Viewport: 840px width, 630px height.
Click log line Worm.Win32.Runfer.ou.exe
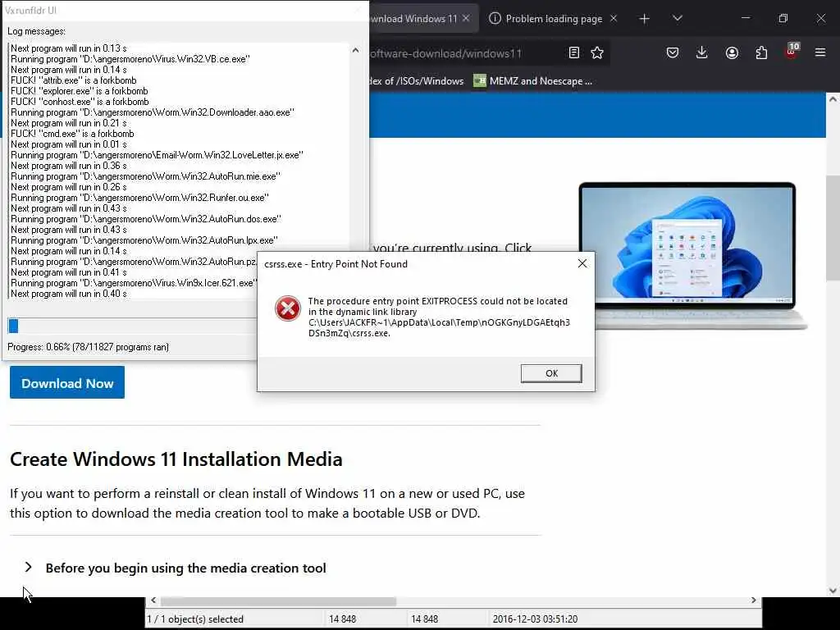tap(139, 198)
